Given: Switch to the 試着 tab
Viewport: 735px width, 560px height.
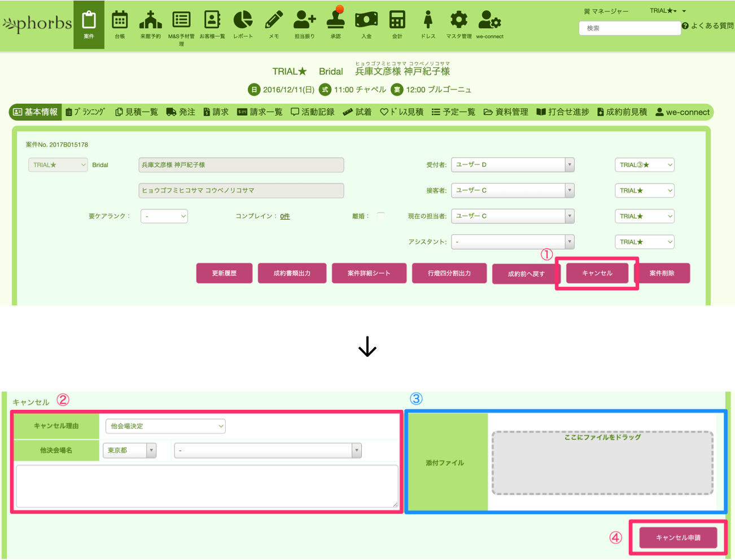Looking at the screenshot, I should tap(357, 112).
